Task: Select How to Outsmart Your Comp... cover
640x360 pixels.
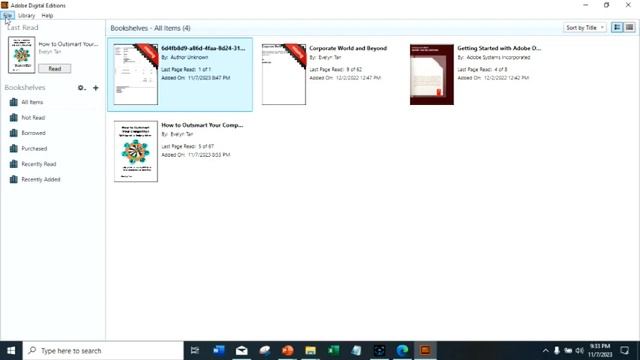Action: pos(136,151)
